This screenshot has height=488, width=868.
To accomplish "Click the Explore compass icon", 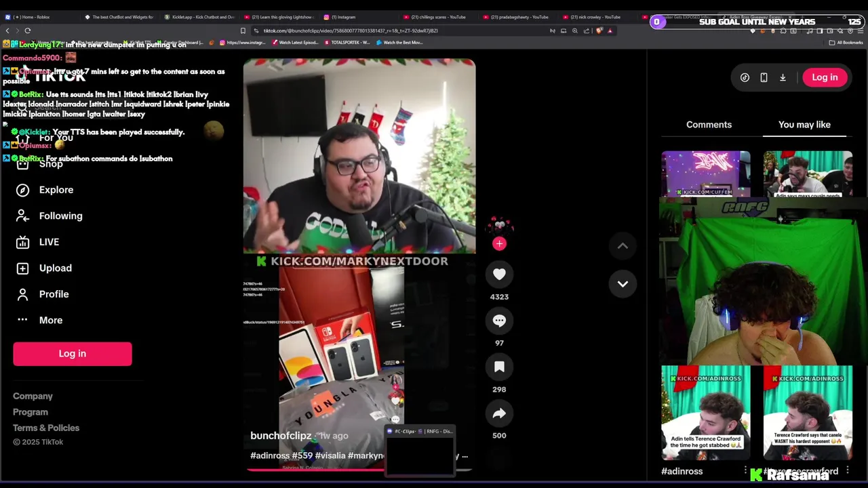I will (x=22, y=190).
